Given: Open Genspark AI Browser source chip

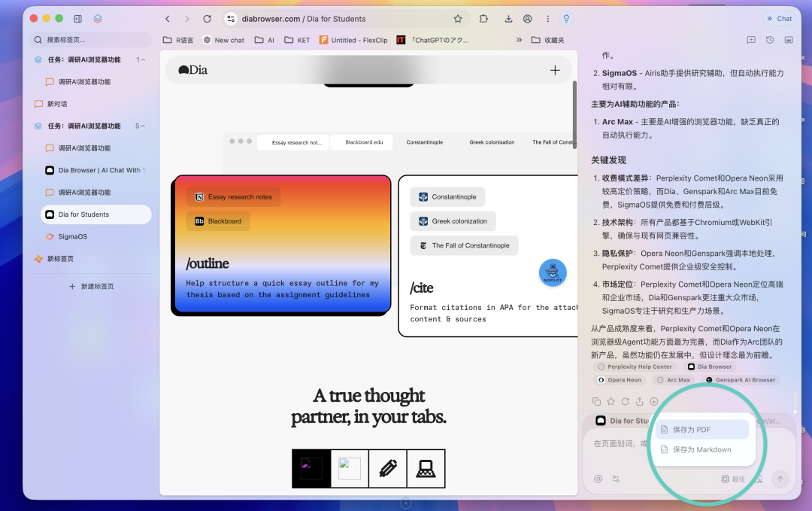Looking at the screenshot, I should pyautogui.click(x=741, y=380).
